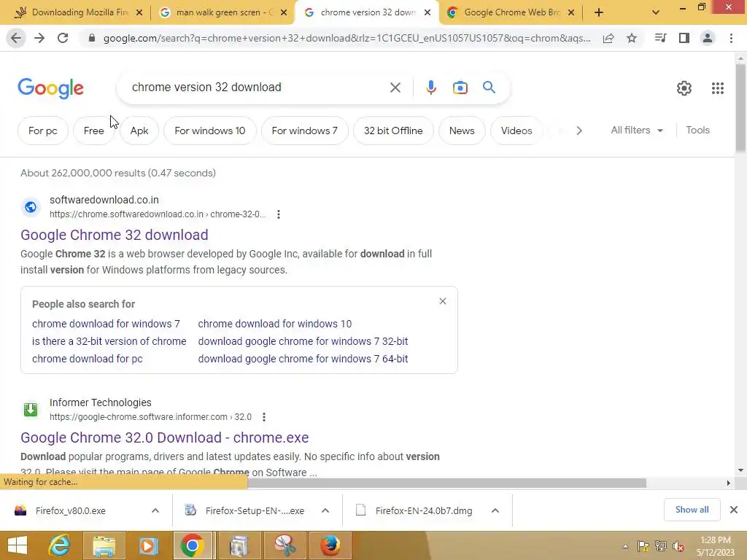Open Google Chrome 32.0 Download - chrome.exe result
The image size is (747, 560).
coord(164,437)
